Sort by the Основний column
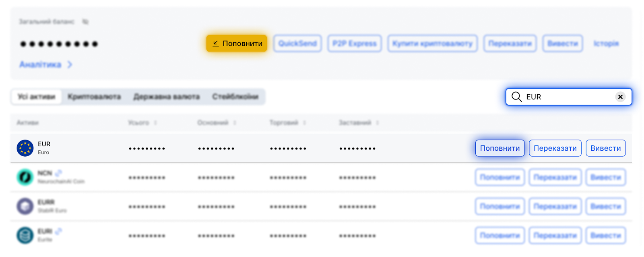 235,122
